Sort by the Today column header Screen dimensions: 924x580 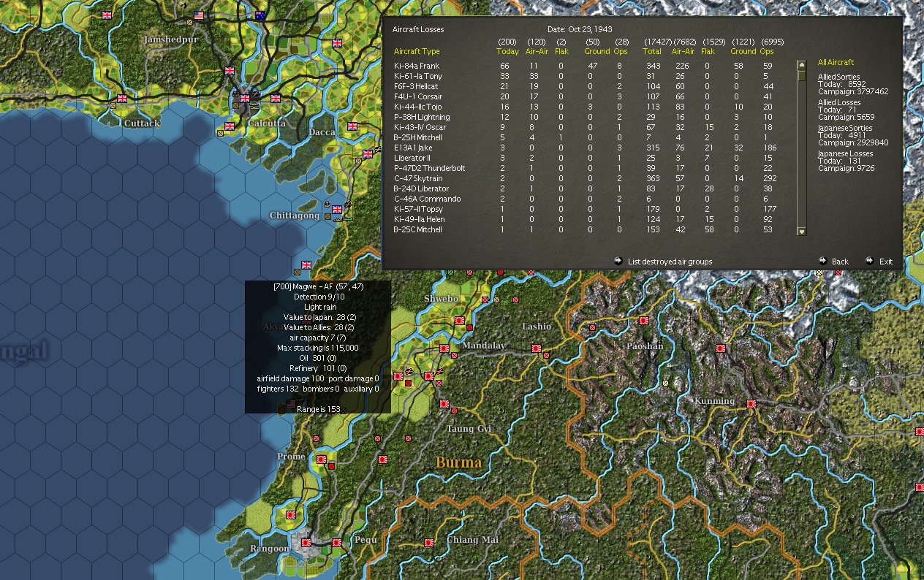507,52
